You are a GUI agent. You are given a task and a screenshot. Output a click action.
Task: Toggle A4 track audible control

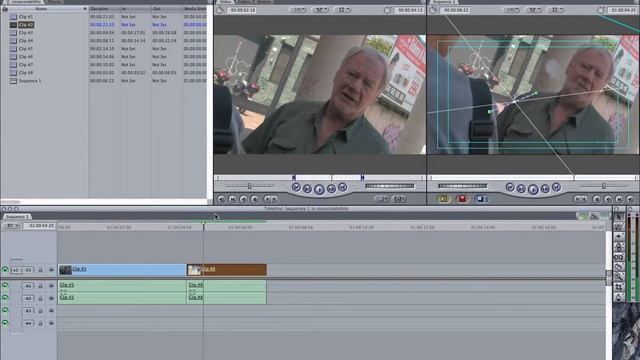pyautogui.click(x=5, y=323)
